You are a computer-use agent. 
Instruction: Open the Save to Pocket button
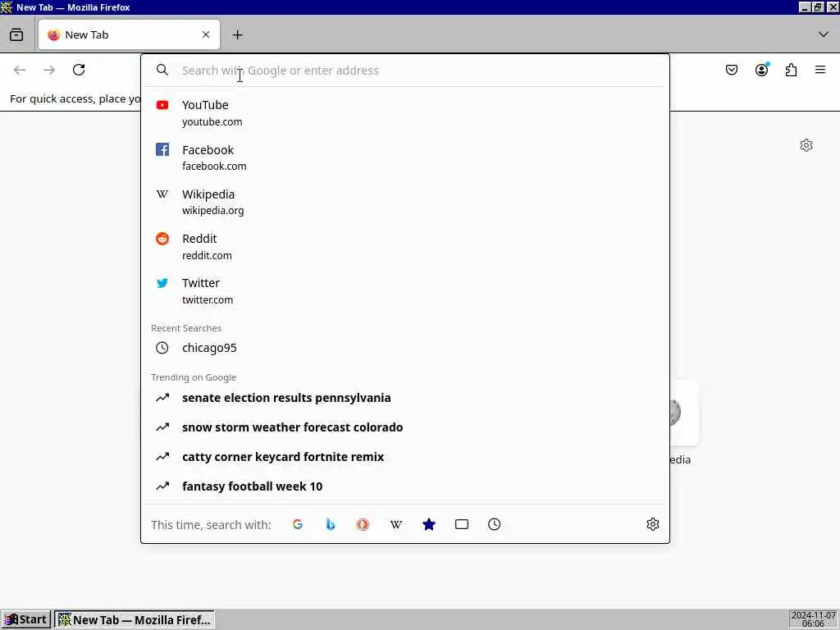pyautogui.click(x=732, y=71)
